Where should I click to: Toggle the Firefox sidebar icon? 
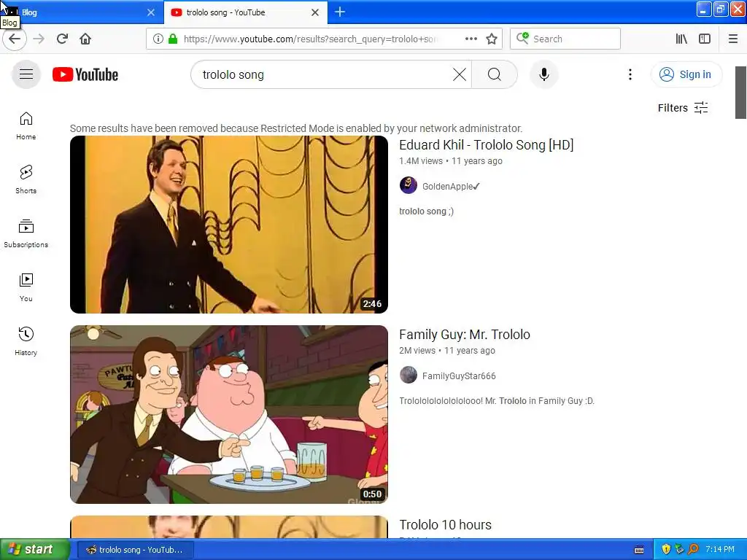705,39
